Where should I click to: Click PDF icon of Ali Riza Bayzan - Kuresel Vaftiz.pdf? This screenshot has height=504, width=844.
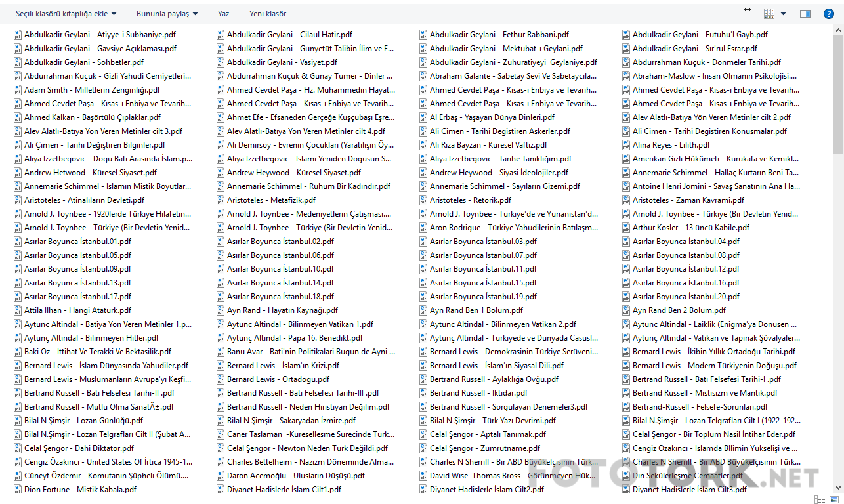[x=423, y=145]
